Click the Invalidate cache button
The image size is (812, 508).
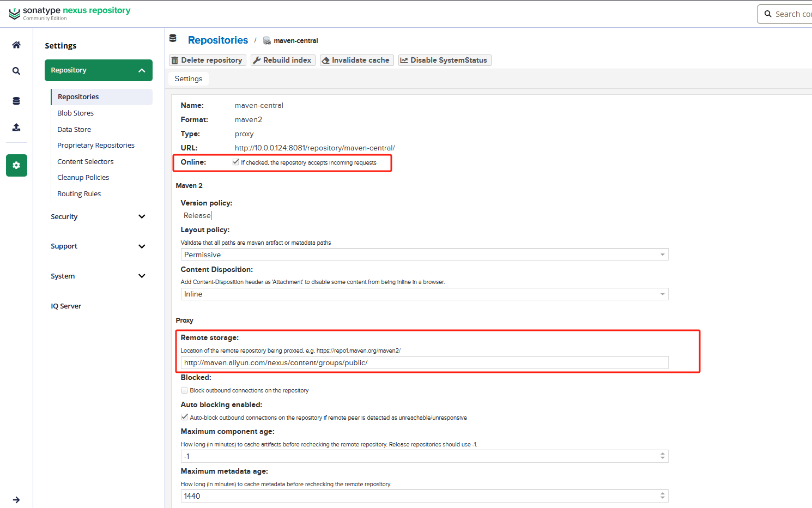(x=356, y=60)
